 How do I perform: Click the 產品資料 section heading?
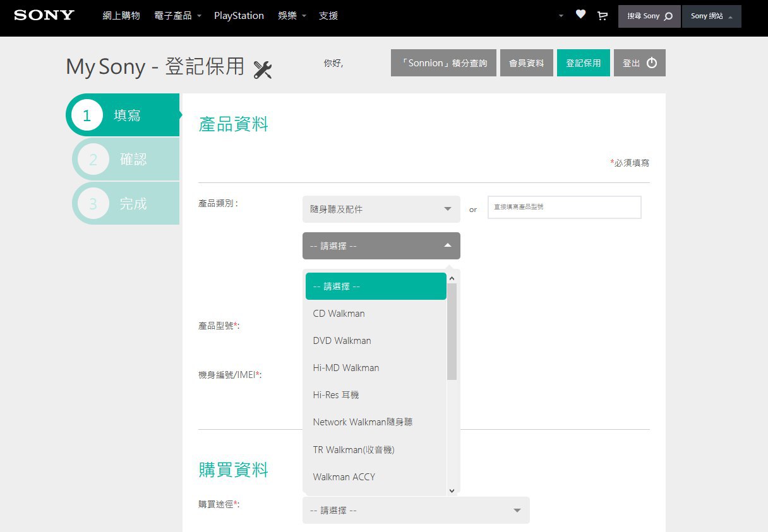tap(234, 124)
